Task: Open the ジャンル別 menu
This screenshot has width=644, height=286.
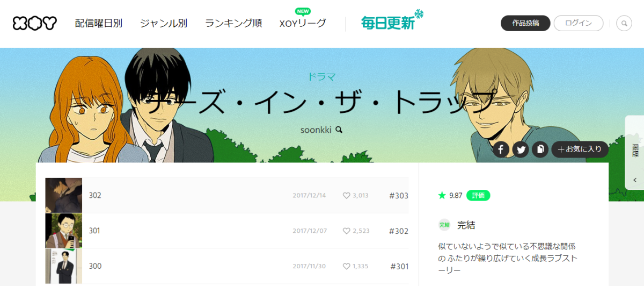Action: [x=164, y=23]
